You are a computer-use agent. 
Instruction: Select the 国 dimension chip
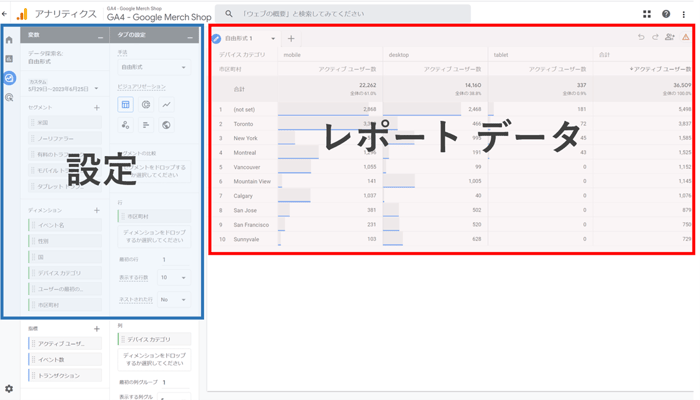click(65, 257)
